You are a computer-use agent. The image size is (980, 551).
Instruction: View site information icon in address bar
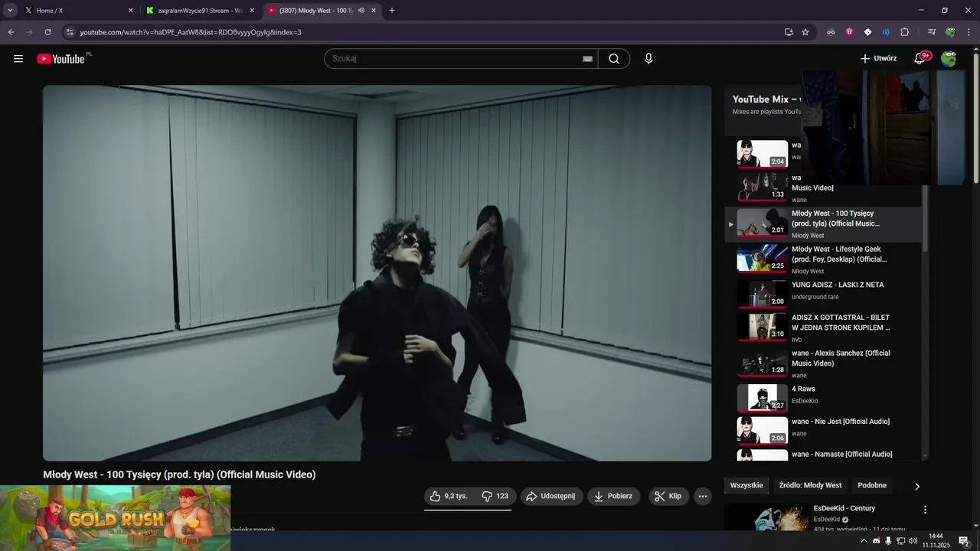click(x=70, y=32)
